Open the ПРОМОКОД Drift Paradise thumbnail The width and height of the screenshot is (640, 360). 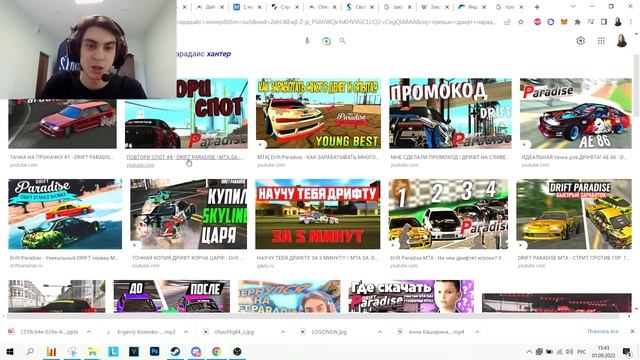450,113
